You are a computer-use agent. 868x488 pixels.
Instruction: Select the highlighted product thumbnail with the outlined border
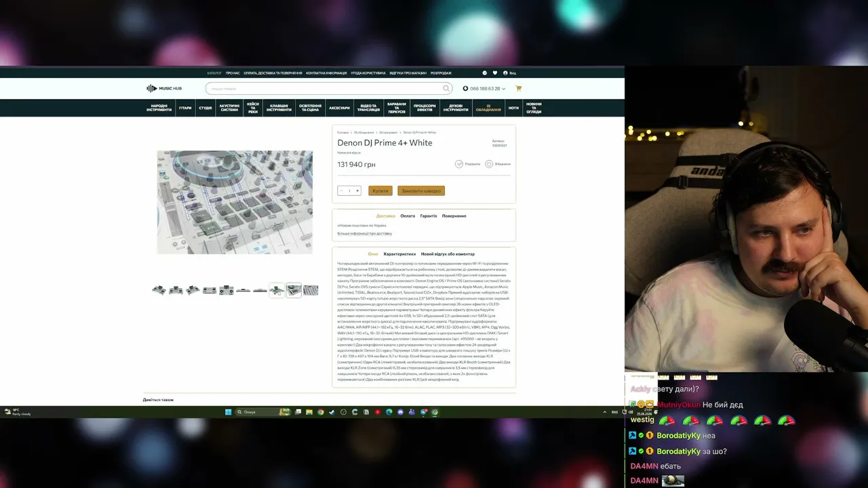[294, 290]
